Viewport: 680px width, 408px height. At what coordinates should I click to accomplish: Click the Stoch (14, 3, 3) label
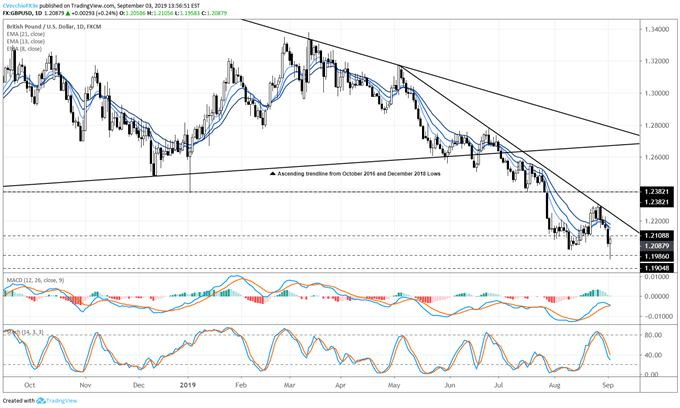point(25,332)
